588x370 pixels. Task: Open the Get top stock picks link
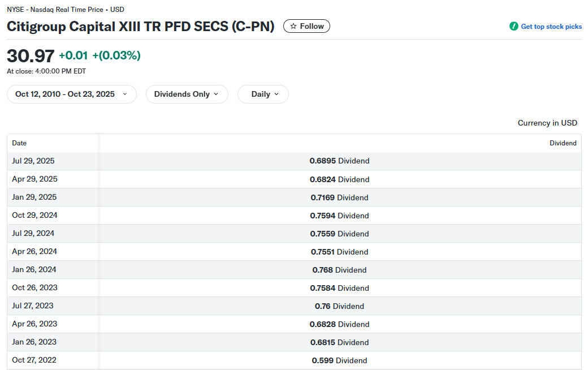[x=551, y=27]
